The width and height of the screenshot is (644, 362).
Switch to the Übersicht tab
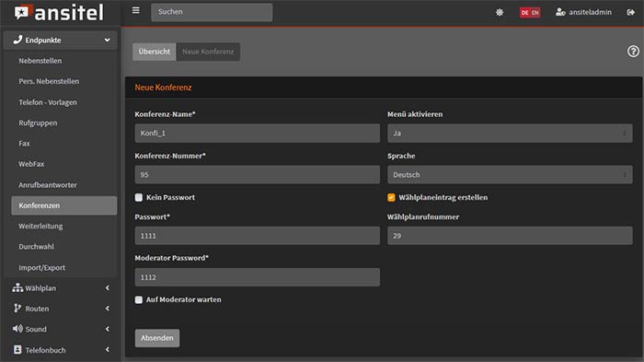154,52
